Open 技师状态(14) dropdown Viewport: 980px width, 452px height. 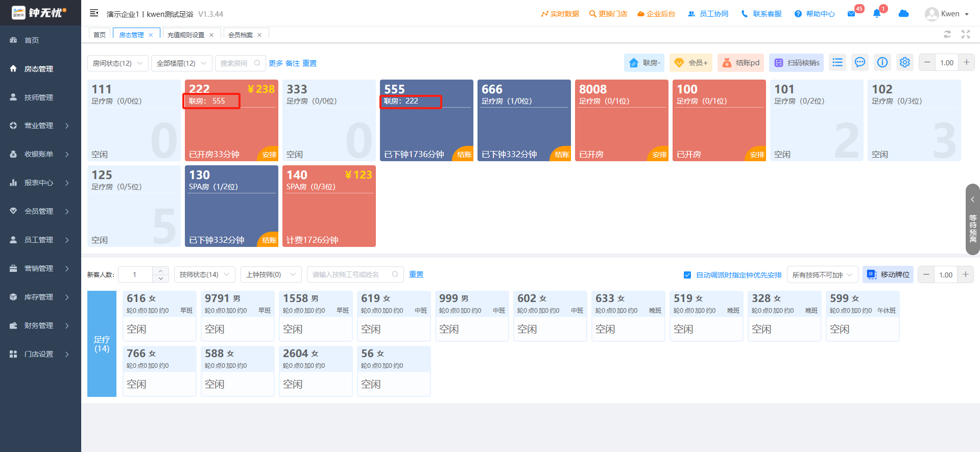click(x=205, y=274)
